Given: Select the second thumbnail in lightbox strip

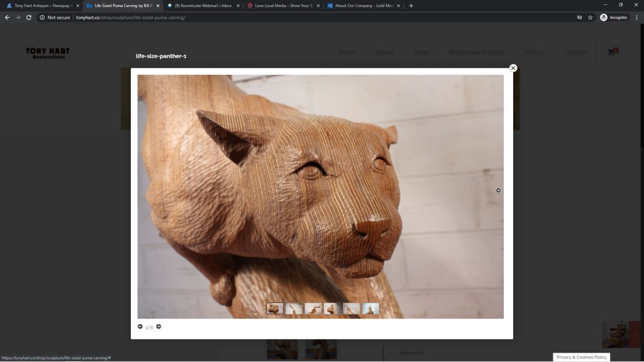Looking at the screenshot, I should click(x=294, y=309).
